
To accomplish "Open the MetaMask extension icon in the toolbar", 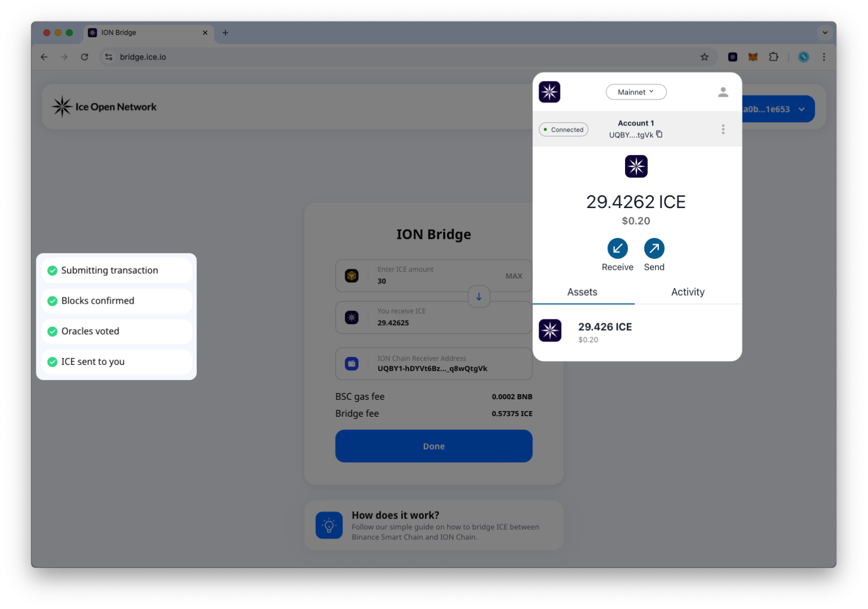I will [753, 57].
